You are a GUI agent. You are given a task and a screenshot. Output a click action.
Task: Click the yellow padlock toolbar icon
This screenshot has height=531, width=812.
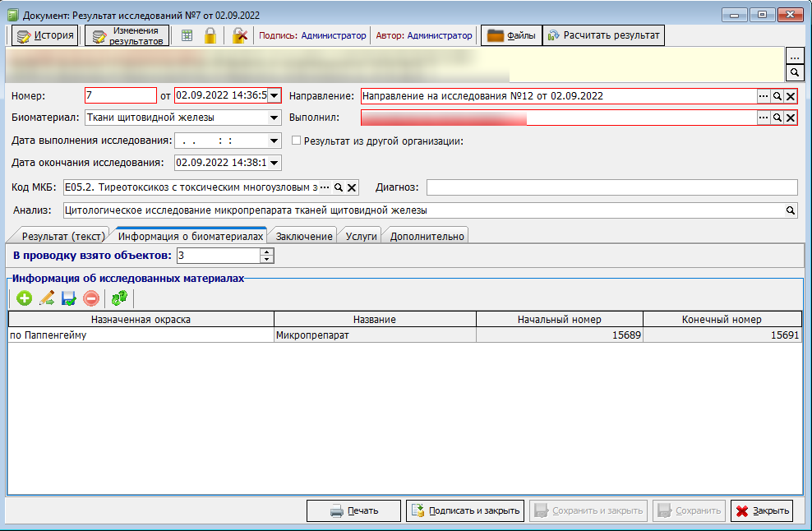pos(210,35)
